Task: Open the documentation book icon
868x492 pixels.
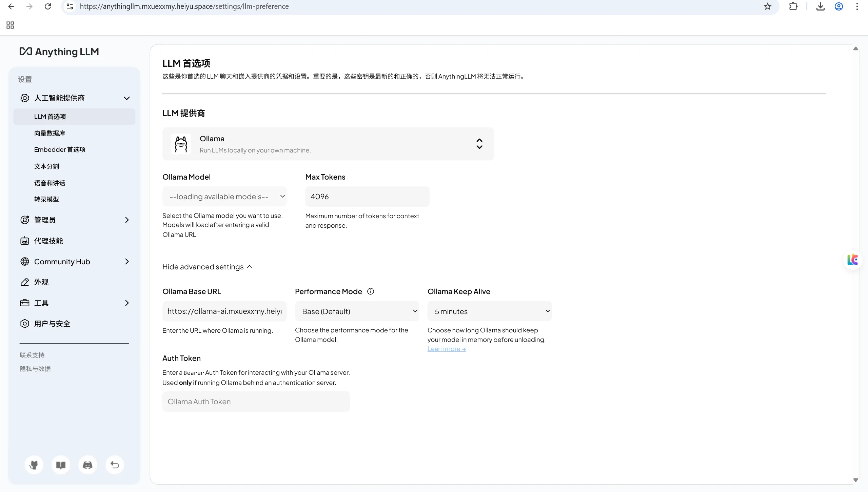Action: (61, 465)
